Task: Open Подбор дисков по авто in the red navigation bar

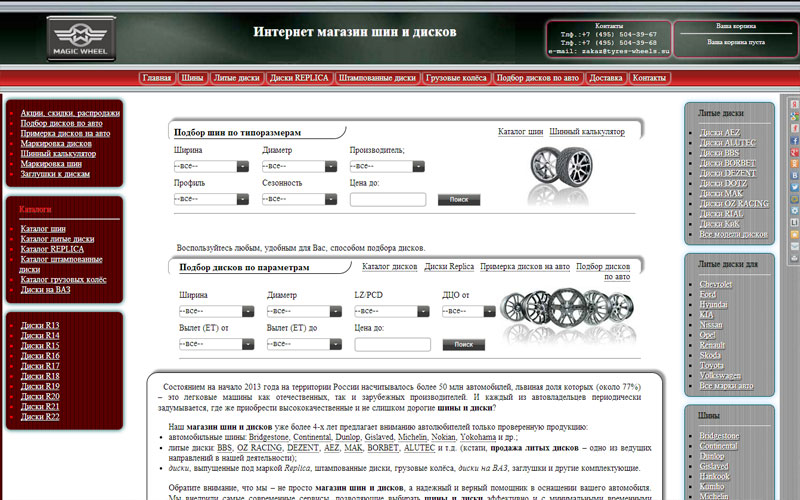Action: pos(538,78)
